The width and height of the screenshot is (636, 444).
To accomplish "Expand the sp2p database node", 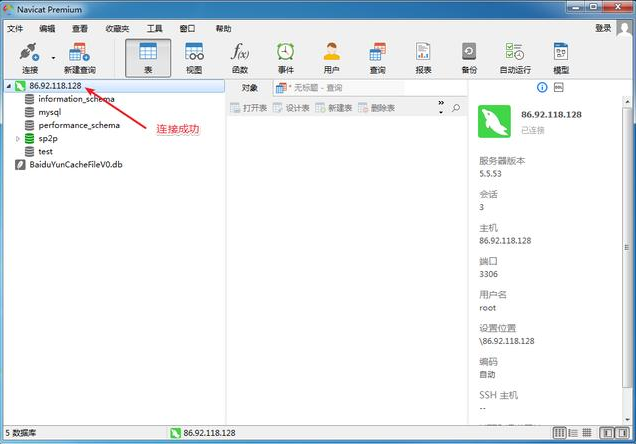I will coord(17,139).
